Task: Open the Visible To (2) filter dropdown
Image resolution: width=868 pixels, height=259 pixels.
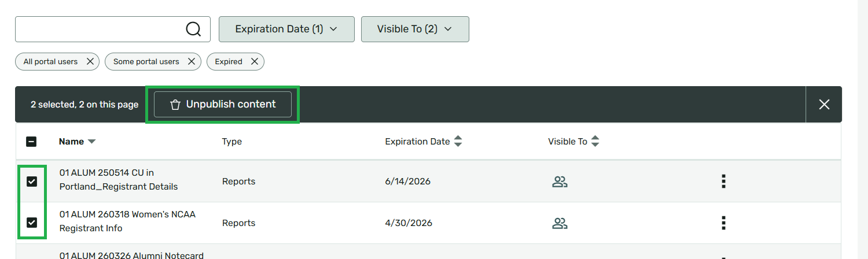Action: click(415, 29)
